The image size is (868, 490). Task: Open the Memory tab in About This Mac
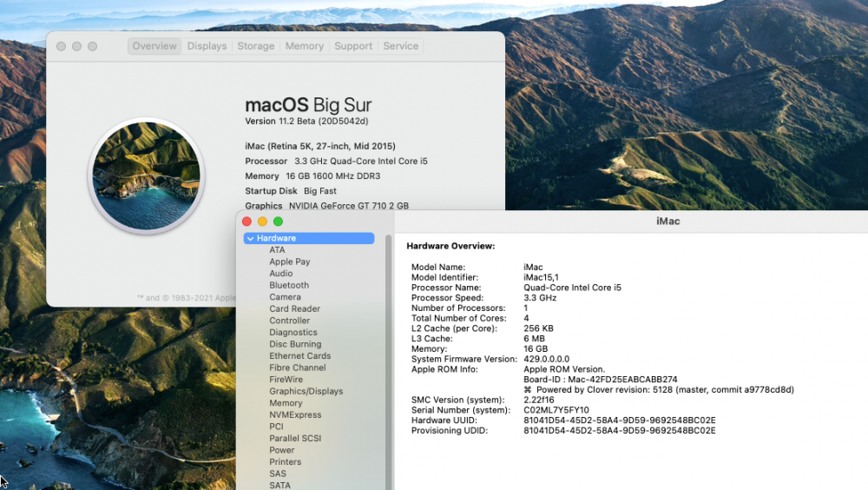tap(305, 46)
